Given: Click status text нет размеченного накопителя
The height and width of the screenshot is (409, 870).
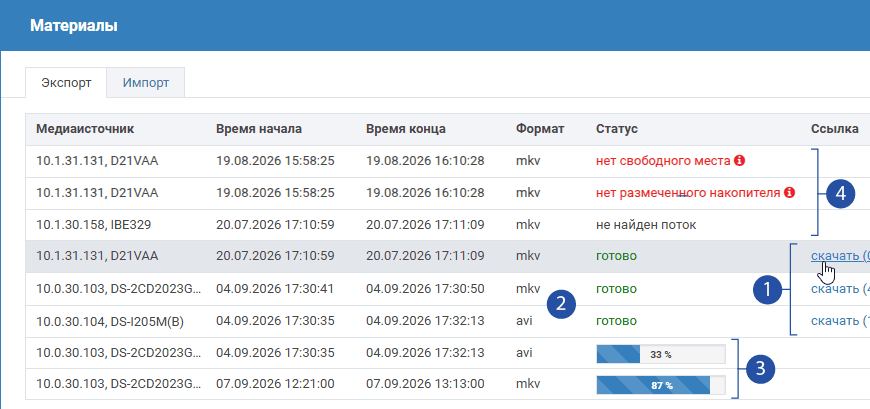Looking at the screenshot, I should 689,193.
